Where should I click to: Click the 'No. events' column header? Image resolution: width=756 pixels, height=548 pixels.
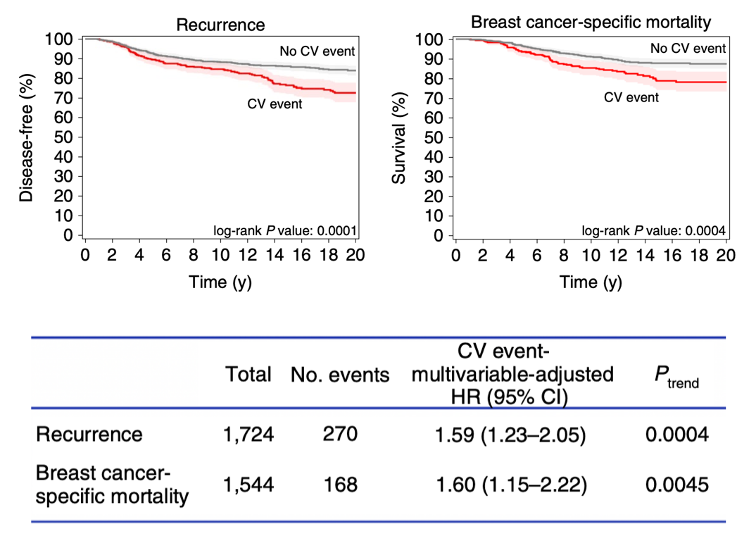[x=340, y=375]
